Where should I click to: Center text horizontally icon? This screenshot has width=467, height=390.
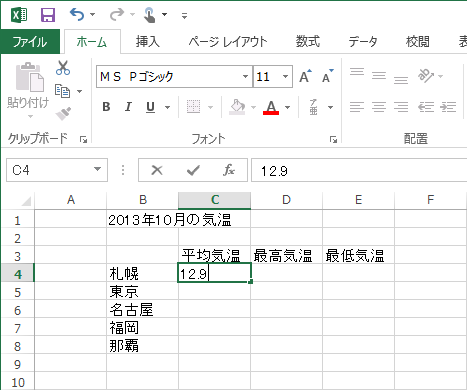coord(379,107)
